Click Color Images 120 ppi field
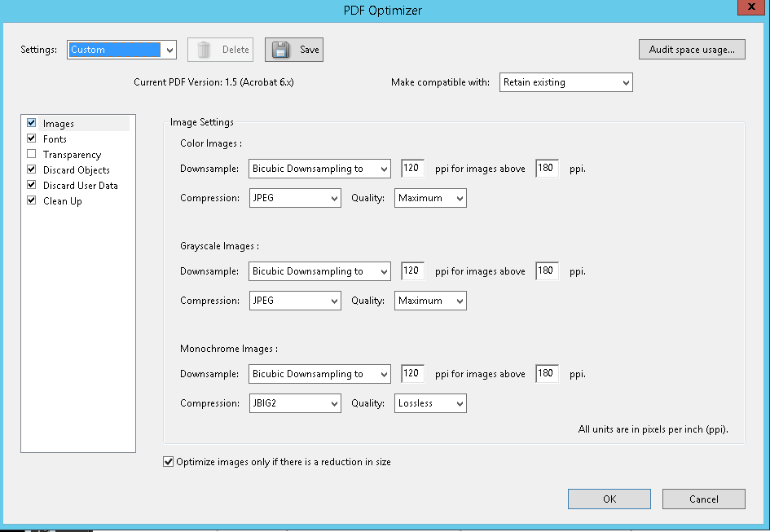Screen dimensions: 770x532 point(411,169)
